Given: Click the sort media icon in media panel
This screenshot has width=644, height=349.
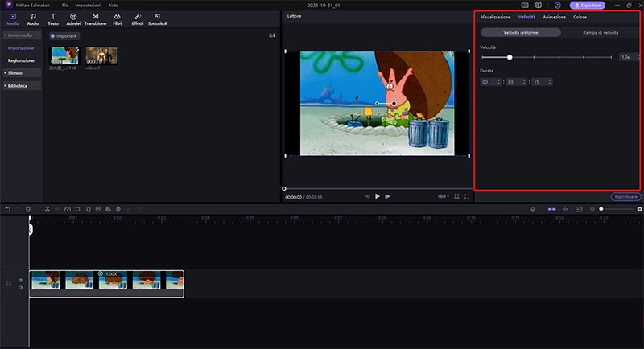Looking at the screenshot, I should [271, 35].
